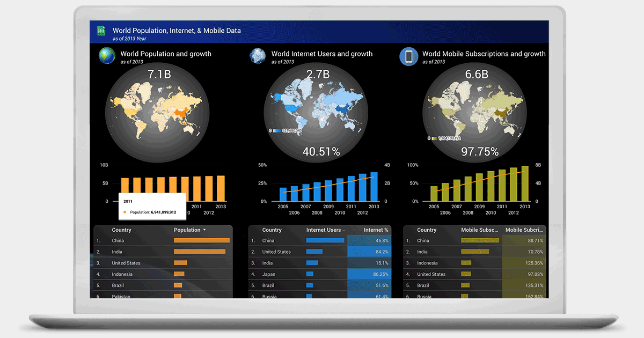This screenshot has width=644, height=338.
Task: Click the blue map color scale legend
Action: 286,130
